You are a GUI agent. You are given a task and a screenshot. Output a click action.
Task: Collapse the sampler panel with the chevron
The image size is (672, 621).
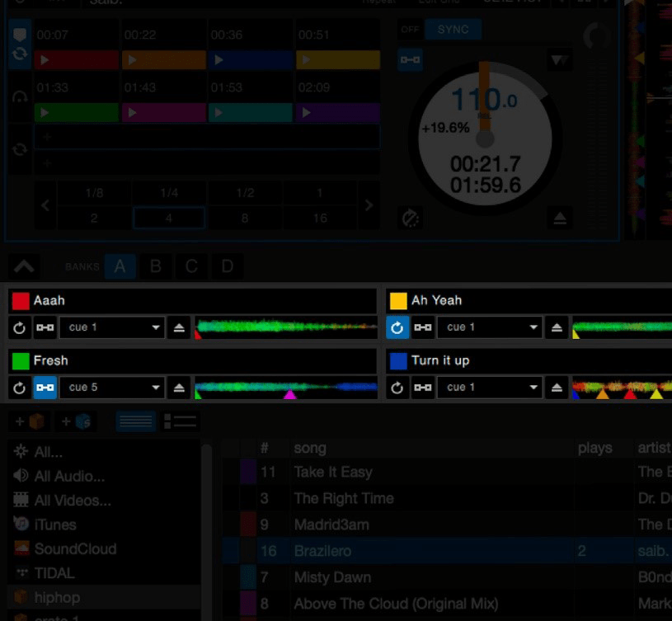(23, 266)
